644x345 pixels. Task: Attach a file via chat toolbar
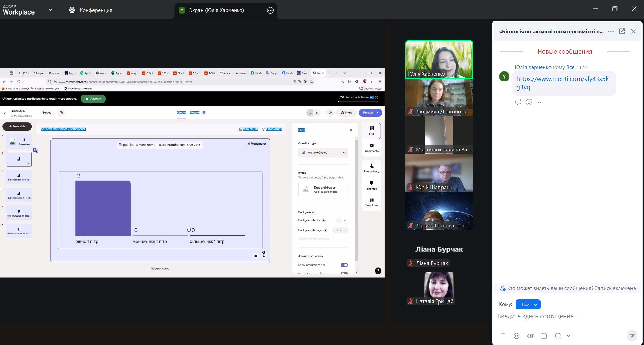tap(544, 336)
